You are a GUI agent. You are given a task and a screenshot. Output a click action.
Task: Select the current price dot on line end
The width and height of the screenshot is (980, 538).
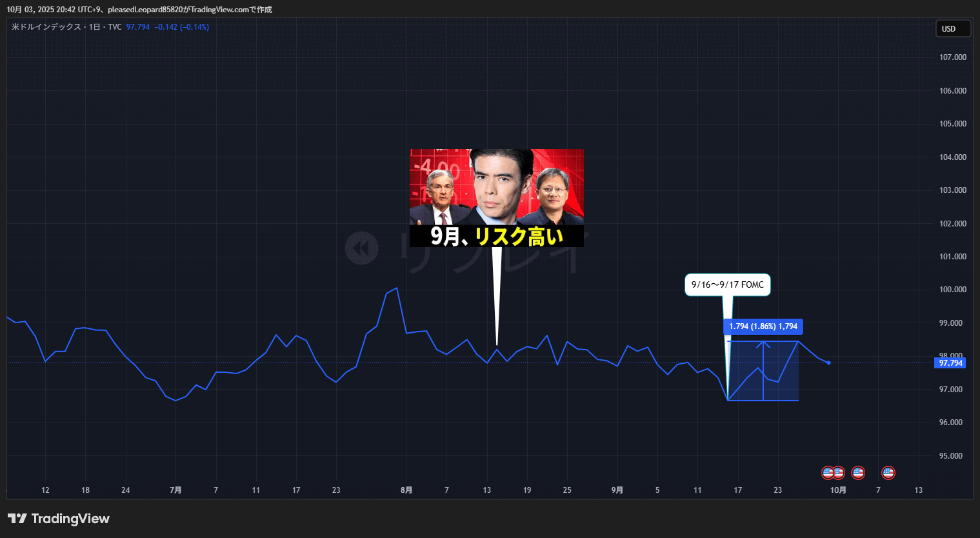pos(828,363)
